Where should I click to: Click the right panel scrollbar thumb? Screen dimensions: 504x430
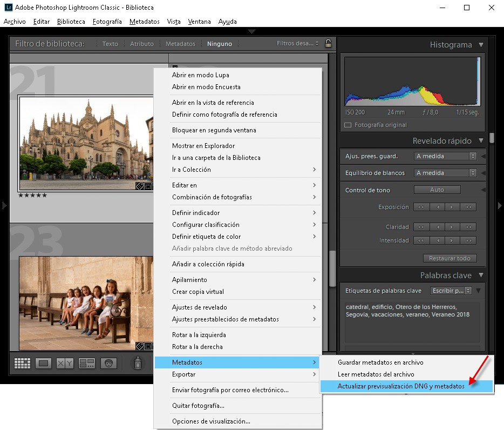(x=492, y=138)
